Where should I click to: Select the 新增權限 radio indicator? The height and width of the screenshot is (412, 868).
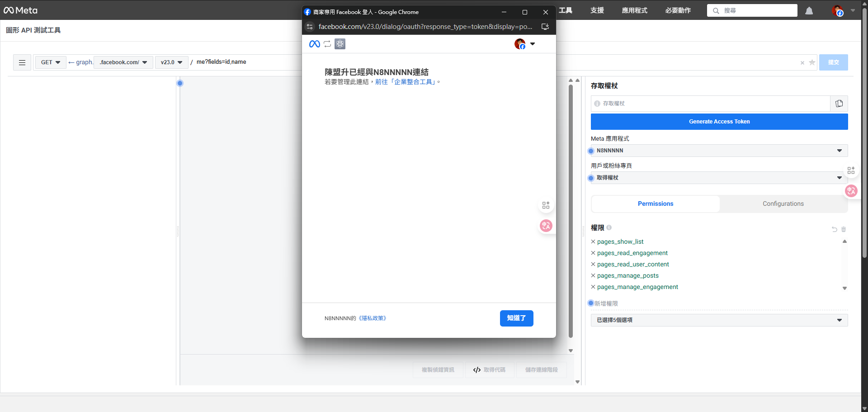(x=590, y=303)
